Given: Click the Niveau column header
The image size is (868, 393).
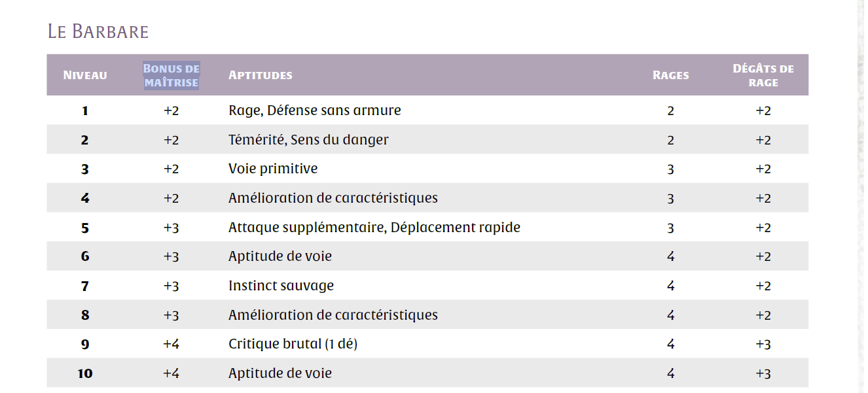Looking at the screenshot, I should point(85,75).
